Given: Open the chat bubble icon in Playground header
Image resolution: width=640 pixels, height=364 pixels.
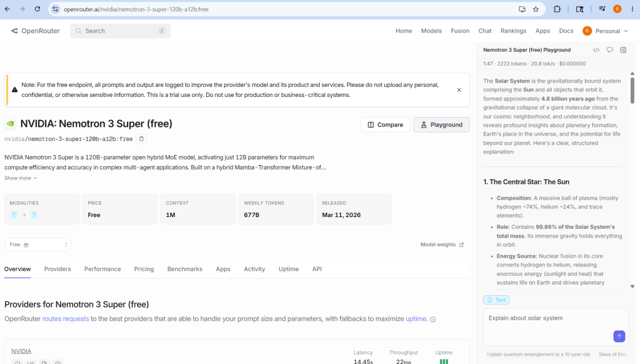Looking at the screenshot, I should pyautogui.click(x=609, y=50).
